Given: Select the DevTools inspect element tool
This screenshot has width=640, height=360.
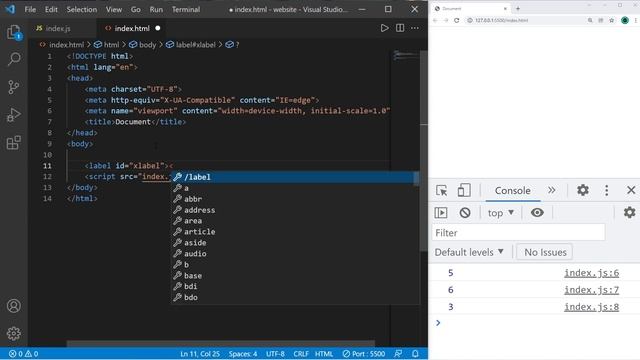Looking at the screenshot, I should click(x=442, y=191).
